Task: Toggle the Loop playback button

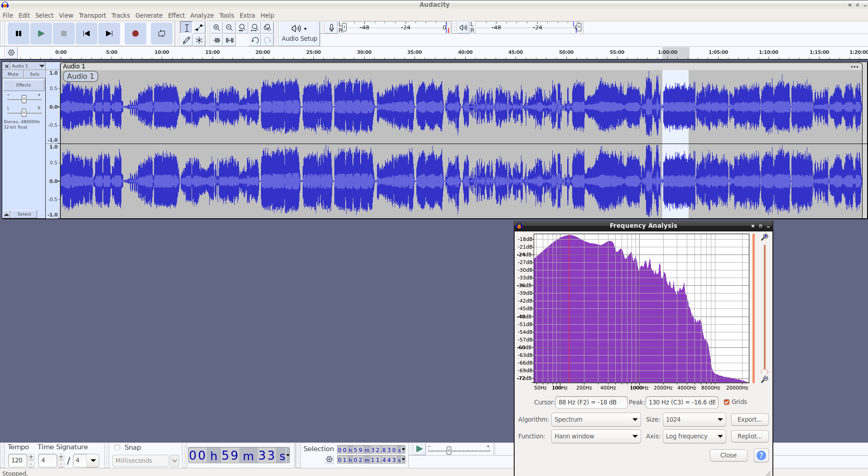Action: (162, 34)
